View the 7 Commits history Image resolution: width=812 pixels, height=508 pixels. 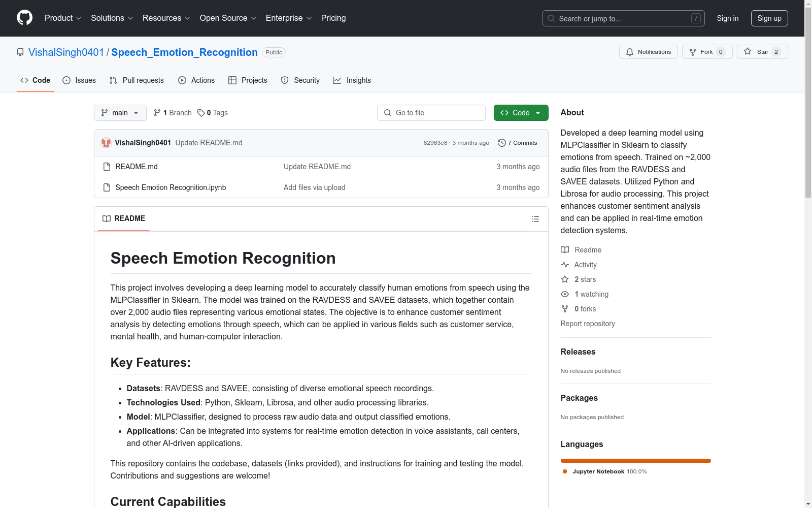(x=518, y=143)
